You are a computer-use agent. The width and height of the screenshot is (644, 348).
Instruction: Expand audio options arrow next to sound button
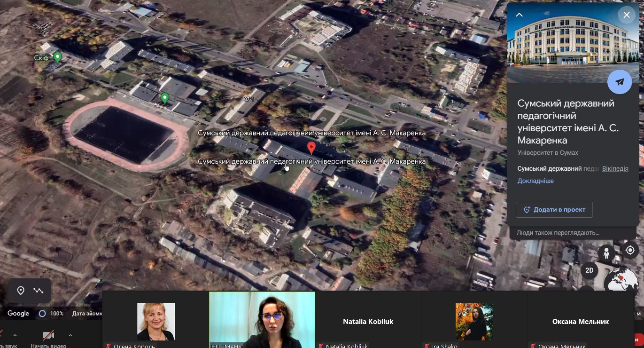(x=15, y=335)
